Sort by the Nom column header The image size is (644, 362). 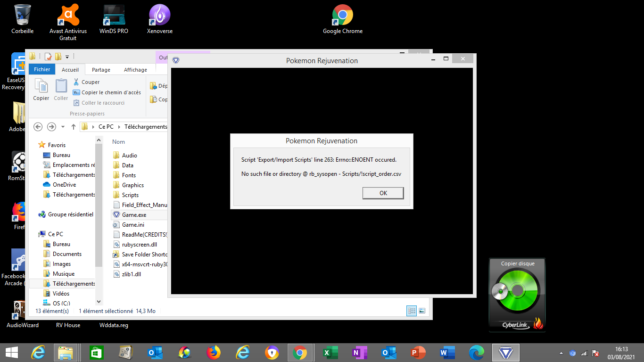(x=118, y=141)
